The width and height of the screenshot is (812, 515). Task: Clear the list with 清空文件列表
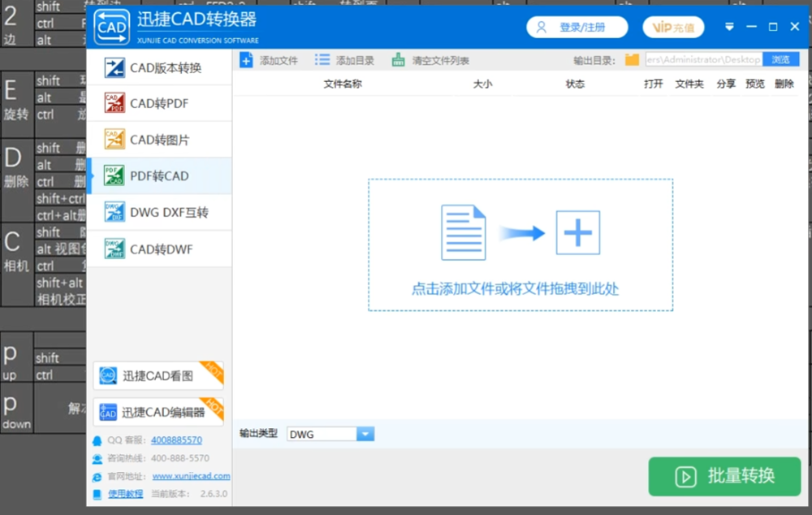[431, 60]
